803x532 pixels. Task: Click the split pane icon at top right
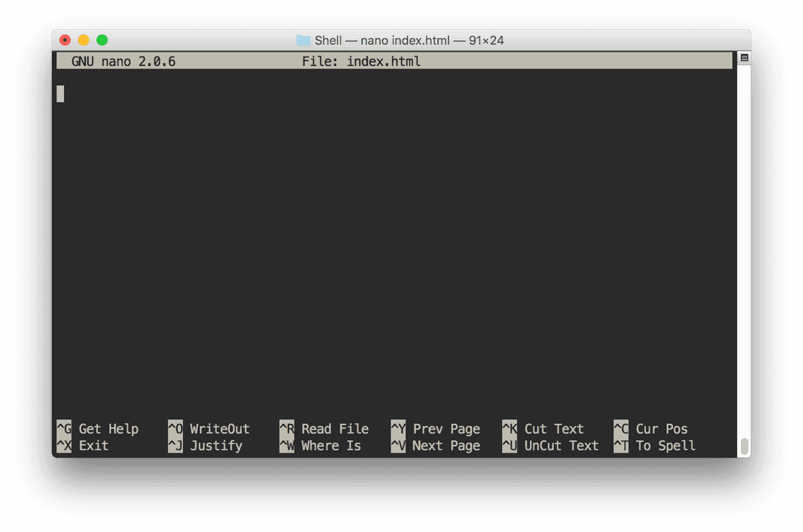click(x=744, y=59)
